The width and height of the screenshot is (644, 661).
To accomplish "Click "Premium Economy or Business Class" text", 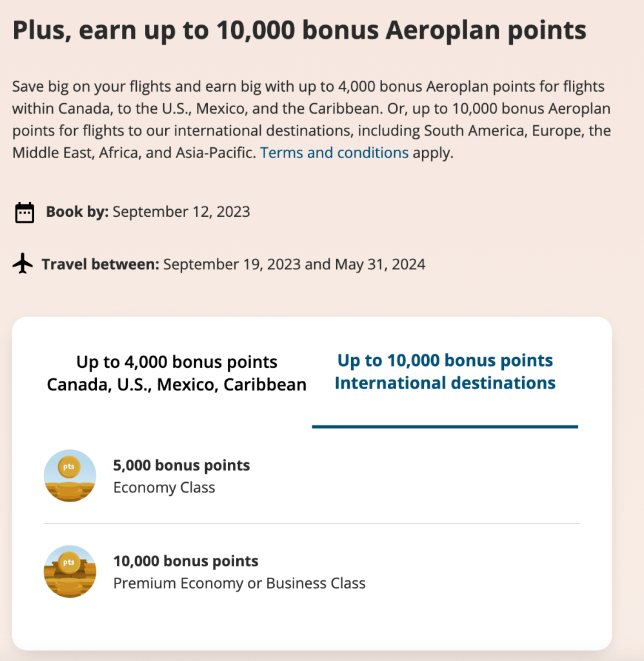I will [239, 584].
